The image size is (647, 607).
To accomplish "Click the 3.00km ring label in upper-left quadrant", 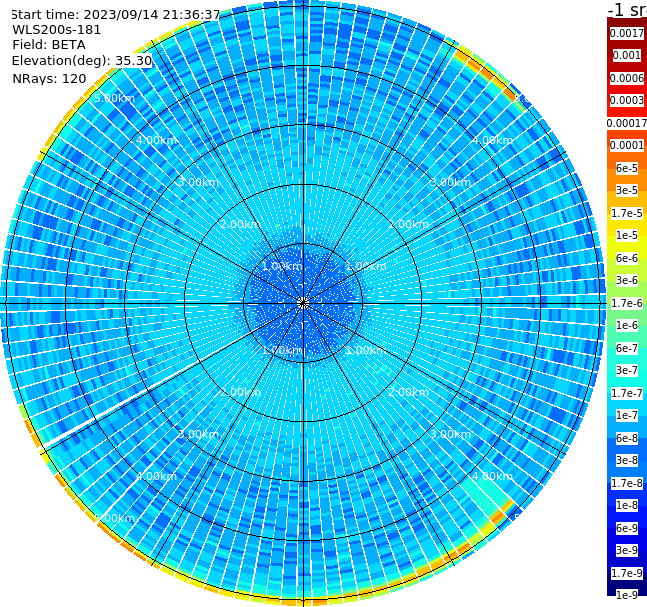I will [198, 182].
